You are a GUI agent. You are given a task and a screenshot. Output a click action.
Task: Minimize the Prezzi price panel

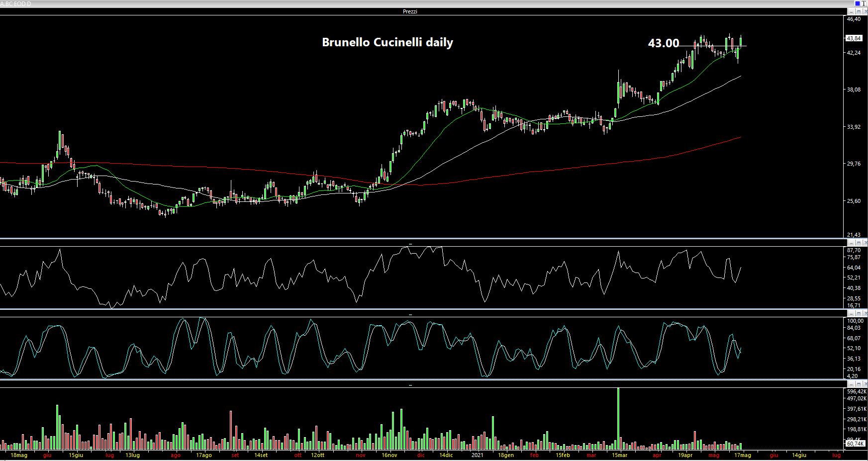point(851,11)
